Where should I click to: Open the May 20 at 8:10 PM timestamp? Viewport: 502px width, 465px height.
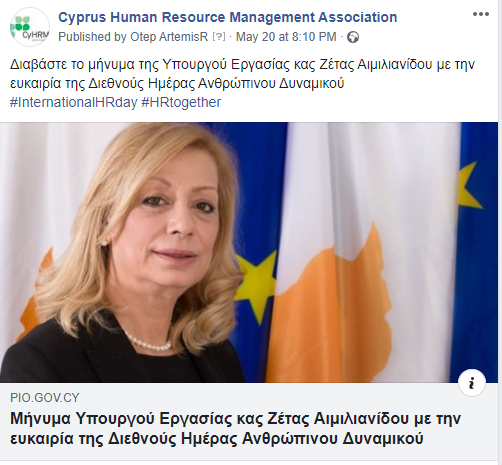coord(286,37)
